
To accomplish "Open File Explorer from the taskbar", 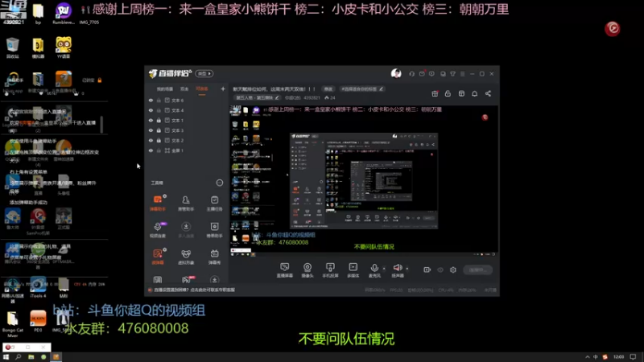I will 31,357.
